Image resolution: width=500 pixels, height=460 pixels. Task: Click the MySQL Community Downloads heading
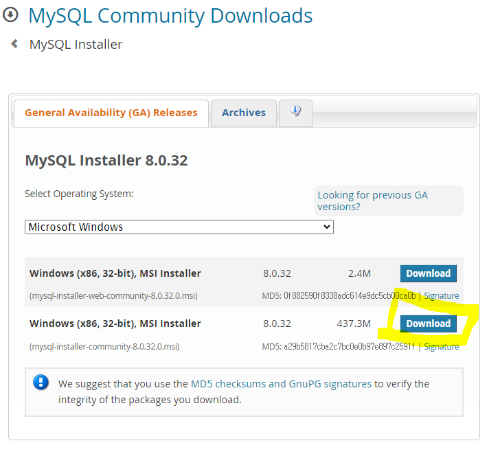click(170, 16)
